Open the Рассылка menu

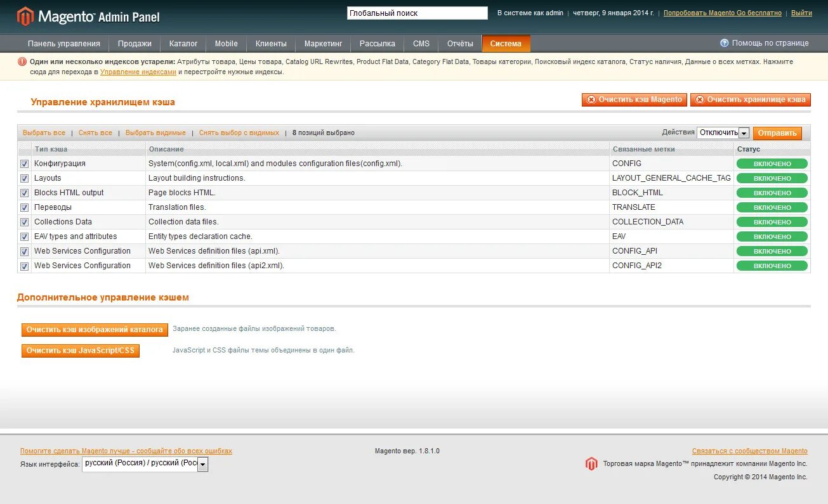click(378, 44)
